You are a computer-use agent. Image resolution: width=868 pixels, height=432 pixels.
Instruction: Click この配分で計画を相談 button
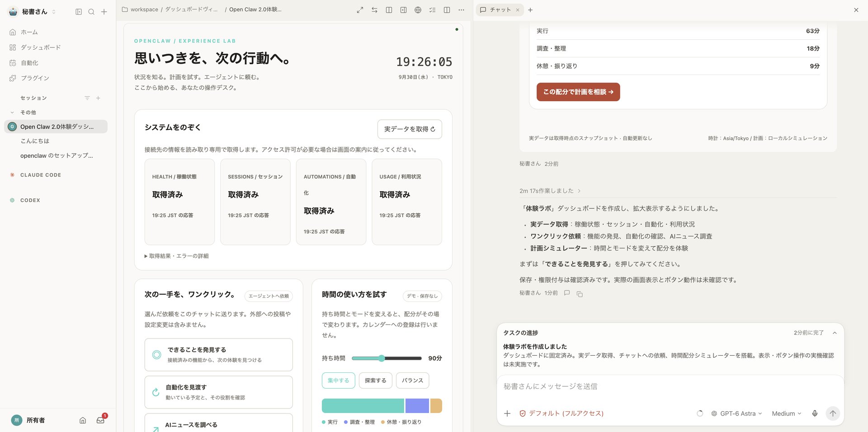tap(578, 92)
